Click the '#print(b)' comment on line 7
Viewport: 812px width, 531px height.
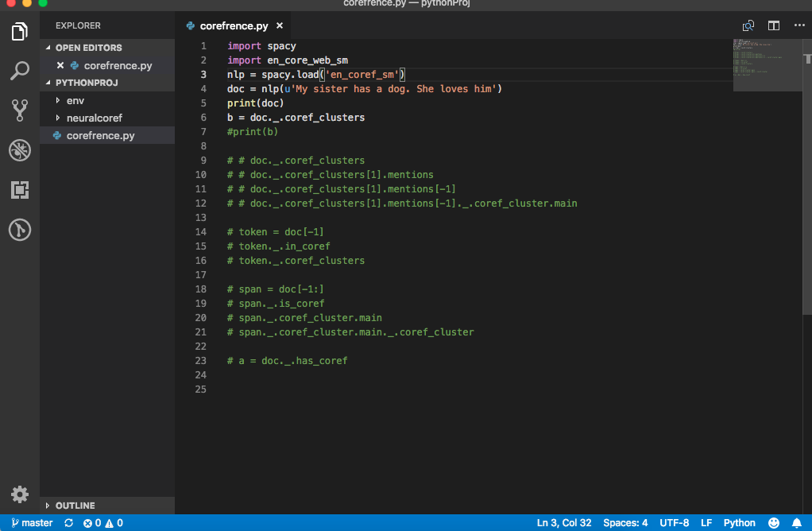[252, 132]
